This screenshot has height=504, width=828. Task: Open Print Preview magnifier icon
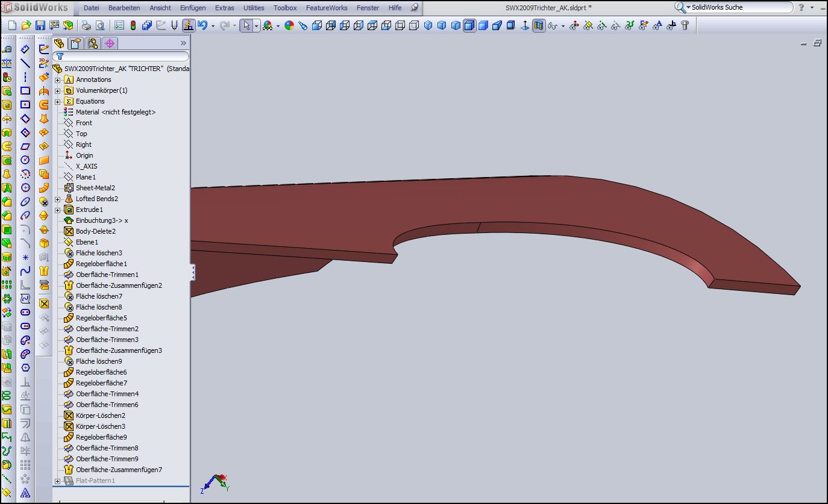point(100,26)
